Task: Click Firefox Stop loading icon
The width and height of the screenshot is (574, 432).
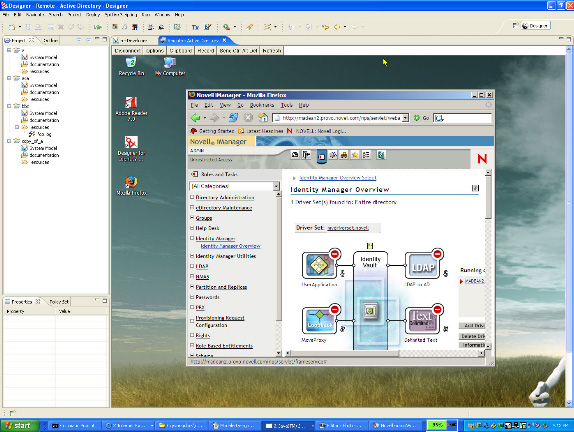Action: coord(248,118)
